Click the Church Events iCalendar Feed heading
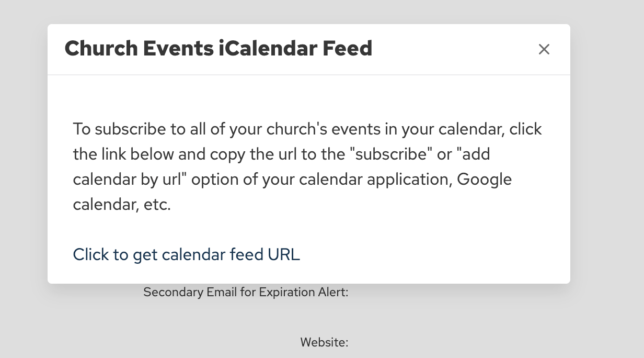644x358 pixels. [x=218, y=49]
